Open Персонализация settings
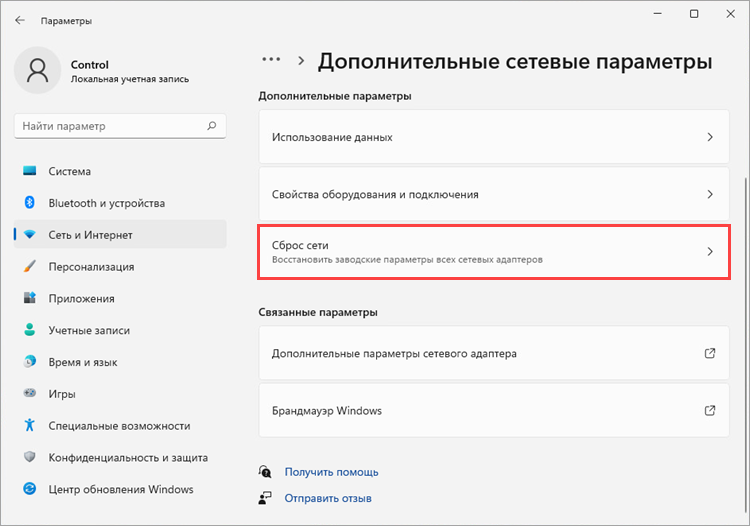This screenshot has width=750, height=526. pyautogui.click(x=120, y=267)
